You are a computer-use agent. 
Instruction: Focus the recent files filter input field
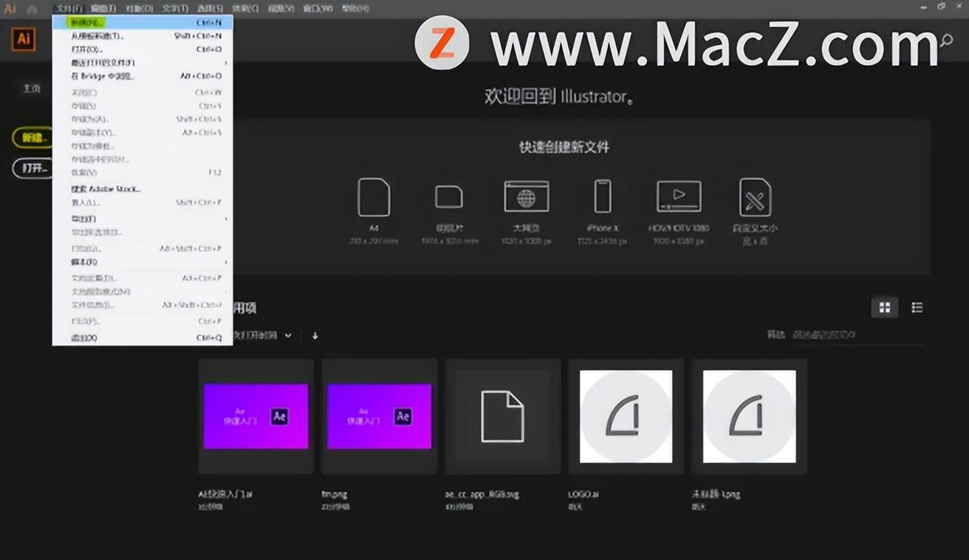[x=857, y=335]
